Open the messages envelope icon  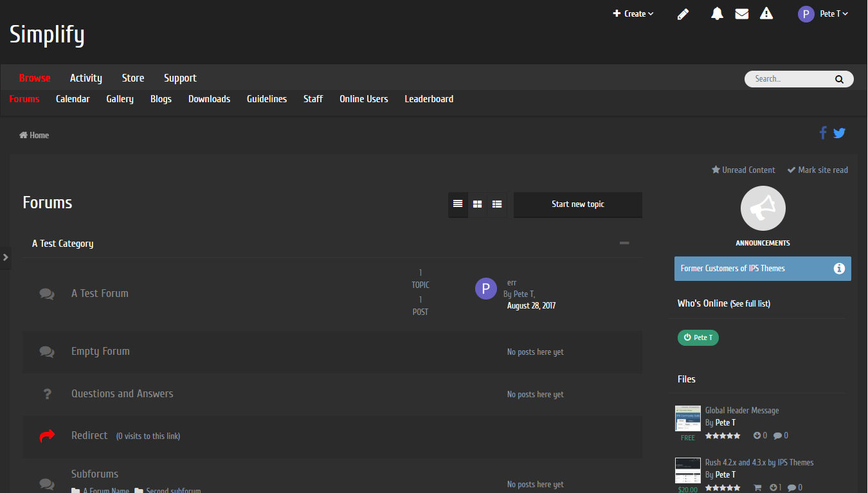click(x=742, y=13)
